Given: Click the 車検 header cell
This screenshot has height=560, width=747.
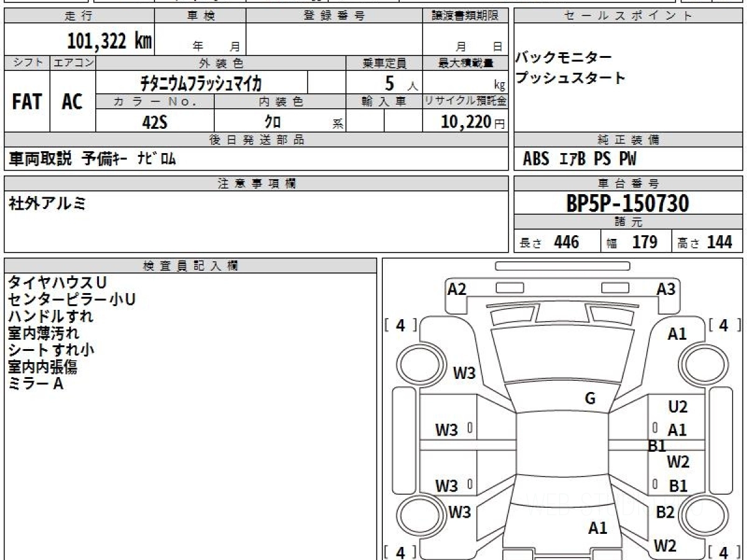Looking at the screenshot, I should (x=200, y=16).
